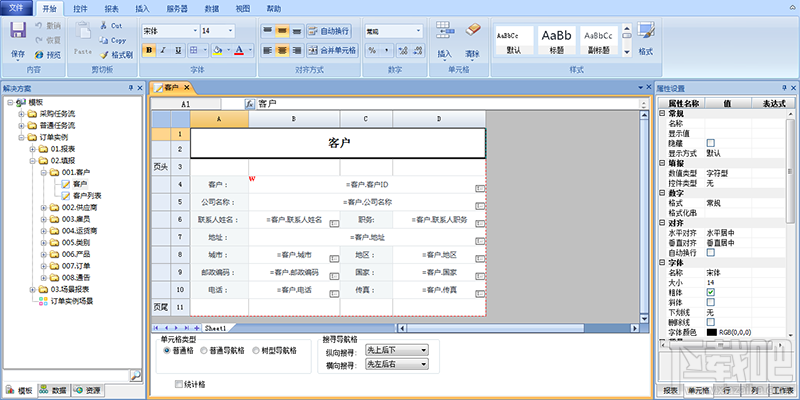
Task: Open the font name 宋体 dropdown
Action: coord(195,31)
